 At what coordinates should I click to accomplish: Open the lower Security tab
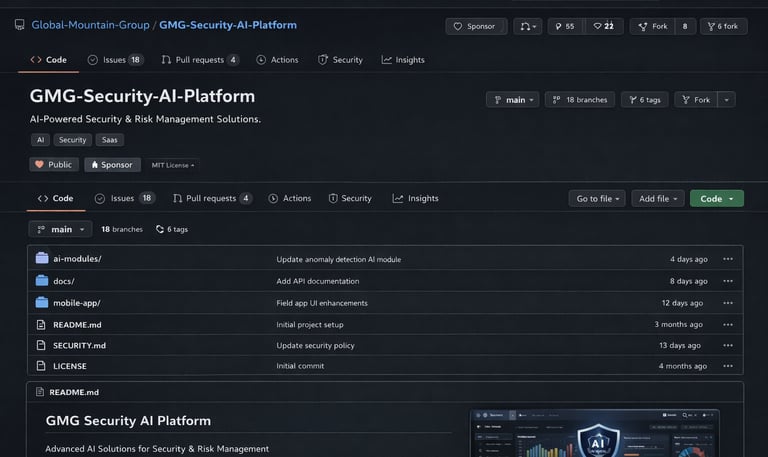(350, 198)
